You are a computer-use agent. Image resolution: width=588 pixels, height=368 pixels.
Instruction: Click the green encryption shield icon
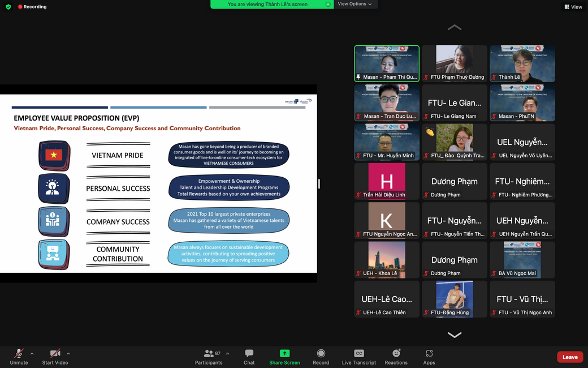8,7
